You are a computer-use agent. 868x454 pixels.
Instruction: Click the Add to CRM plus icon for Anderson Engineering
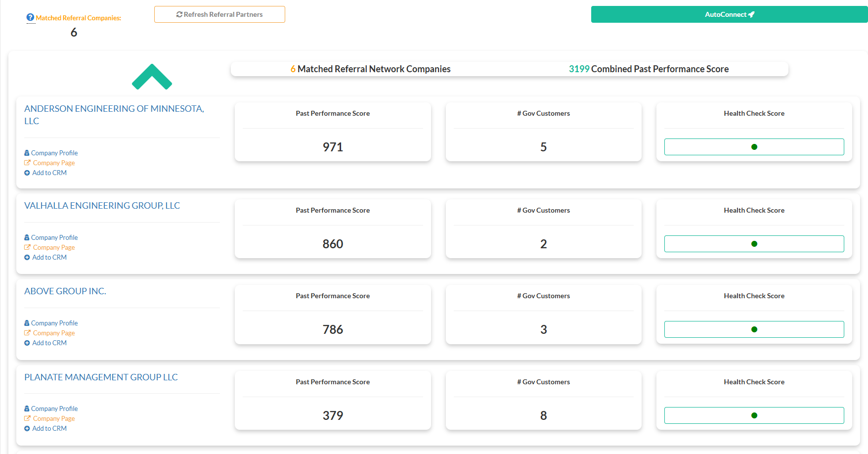[x=27, y=173]
